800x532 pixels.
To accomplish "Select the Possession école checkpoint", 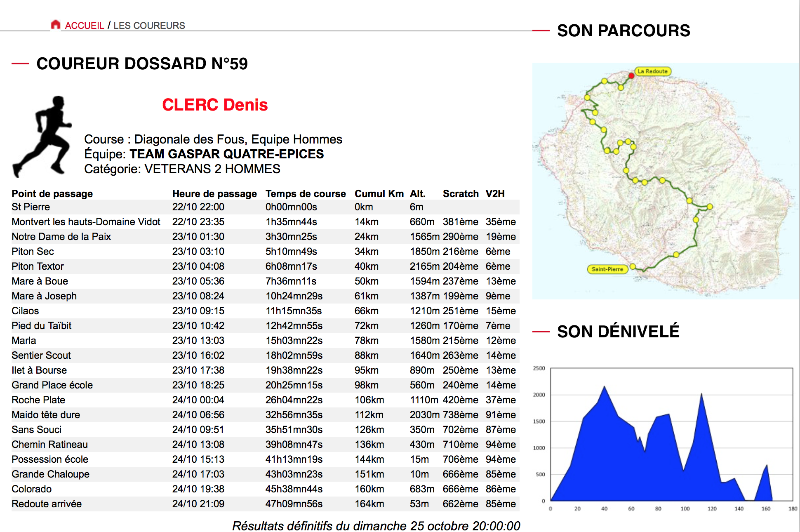I will [266, 459].
